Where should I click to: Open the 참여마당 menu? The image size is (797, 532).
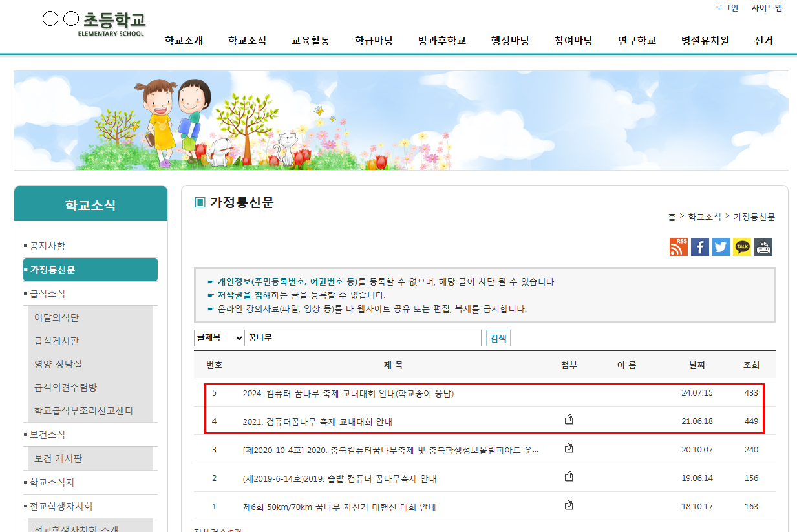573,41
